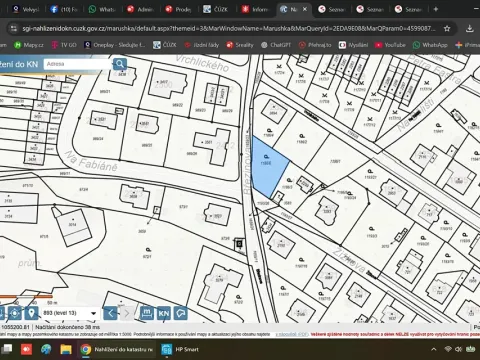Expand hidden system tray icons chevron
The width and height of the screenshot is (480, 360).
click(x=434, y=349)
